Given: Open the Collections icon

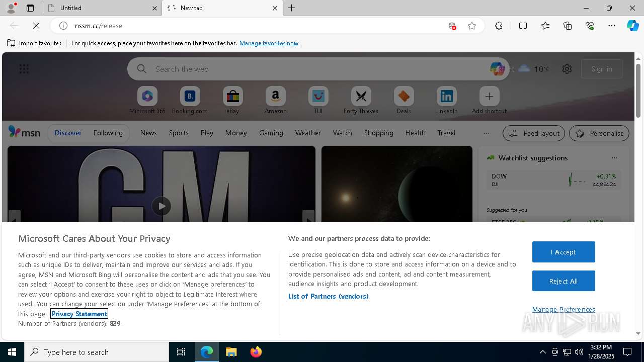Looking at the screenshot, I should (x=568, y=26).
